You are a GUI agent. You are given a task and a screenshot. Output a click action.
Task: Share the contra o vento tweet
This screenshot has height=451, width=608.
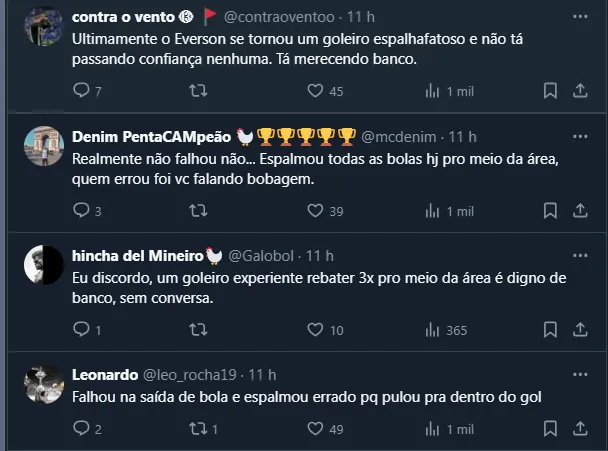click(x=579, y=91)
